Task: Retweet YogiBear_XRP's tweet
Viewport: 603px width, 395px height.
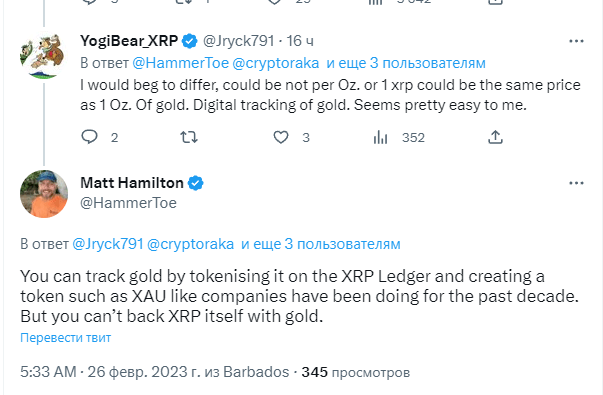Action: pyautogui.click(x=189, y=137)
